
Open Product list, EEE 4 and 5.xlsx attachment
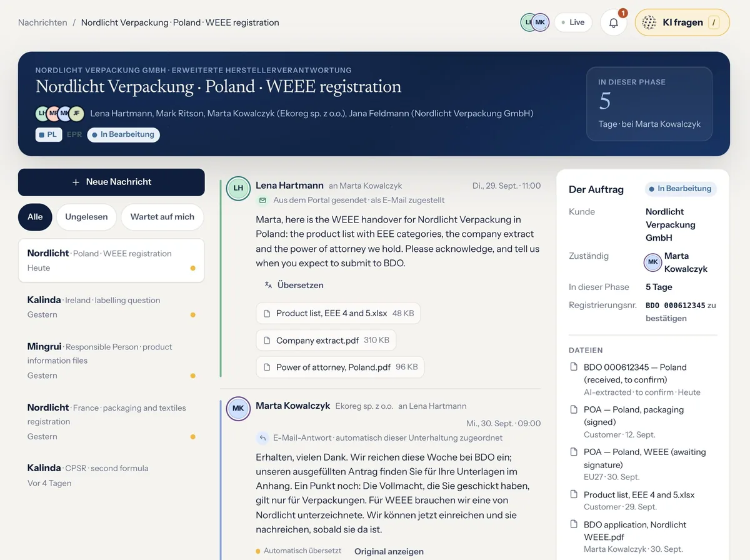pos(338,314)
